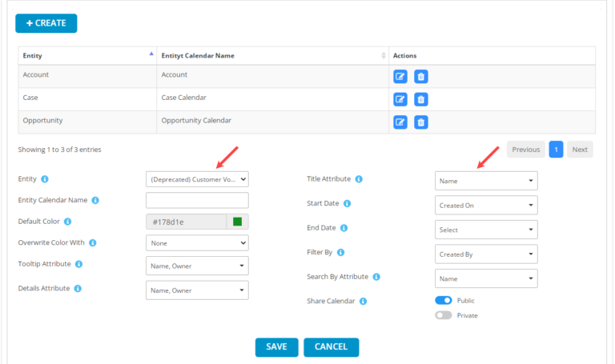Delete the Opportunity Calendar entry
The image size is (615, 364).
(x=421, y=122)
